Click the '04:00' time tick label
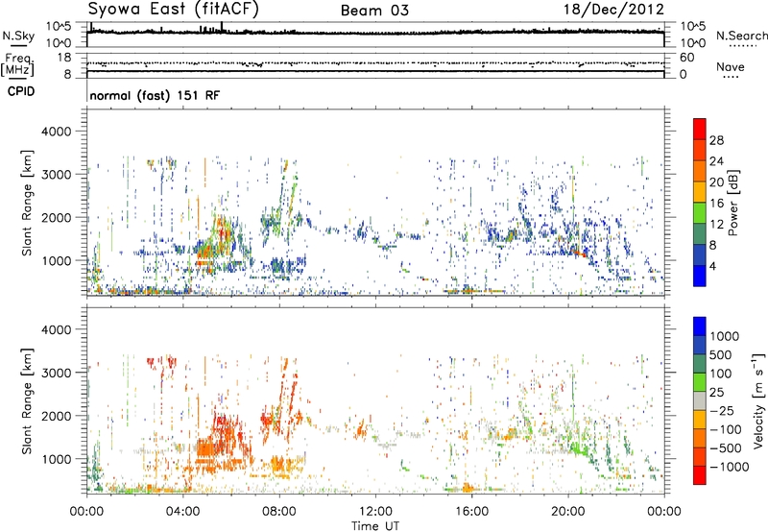Screen dimensions: 768x532 182,512
